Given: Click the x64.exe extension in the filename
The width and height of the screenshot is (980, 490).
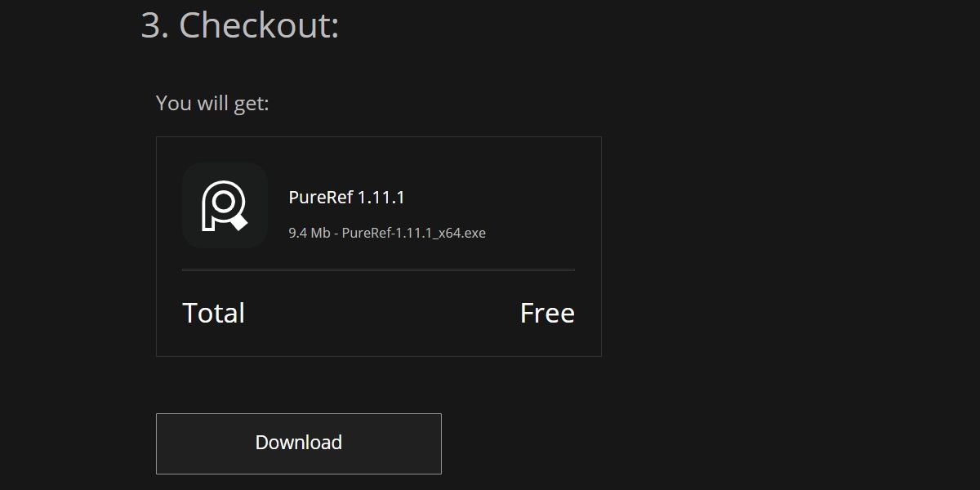Looking at the screenshot, I should point(461,233).
